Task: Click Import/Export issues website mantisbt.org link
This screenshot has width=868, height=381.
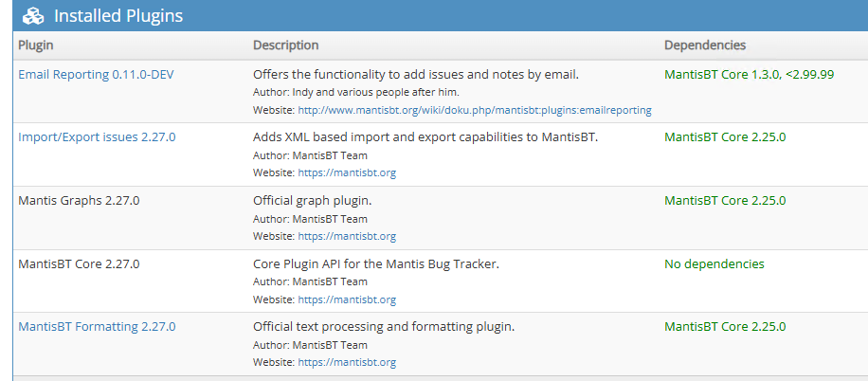Action: pyautogui.click(x=347, y=172)
